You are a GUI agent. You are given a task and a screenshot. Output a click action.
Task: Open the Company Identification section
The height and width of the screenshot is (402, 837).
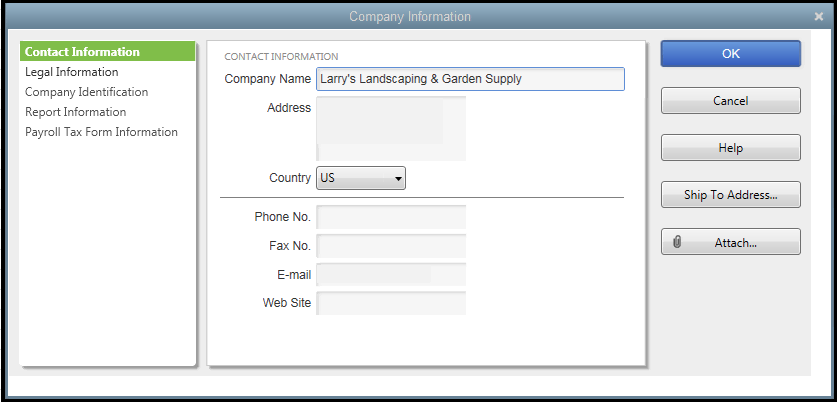[x=87, y=92]
